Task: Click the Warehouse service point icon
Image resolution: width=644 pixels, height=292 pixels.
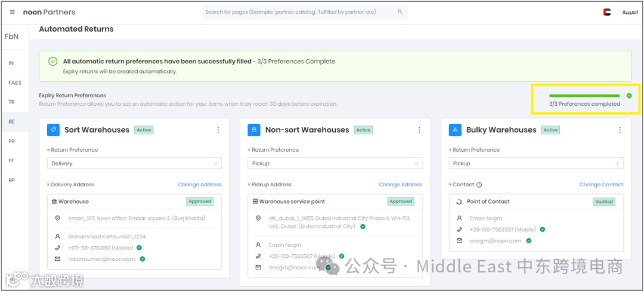Action: (x=255, y=201)
